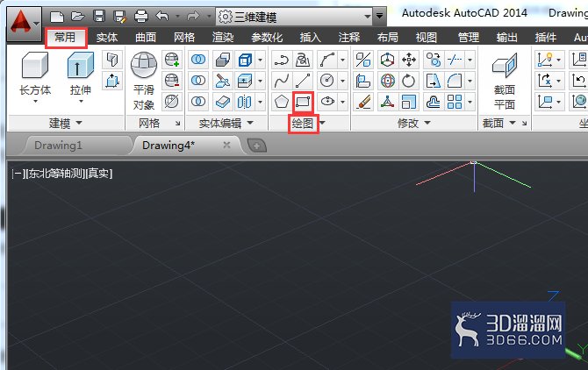Viewport: 588px width, 370px height.
Task: Select the Circle draw tool
Action: coord(327,80)
